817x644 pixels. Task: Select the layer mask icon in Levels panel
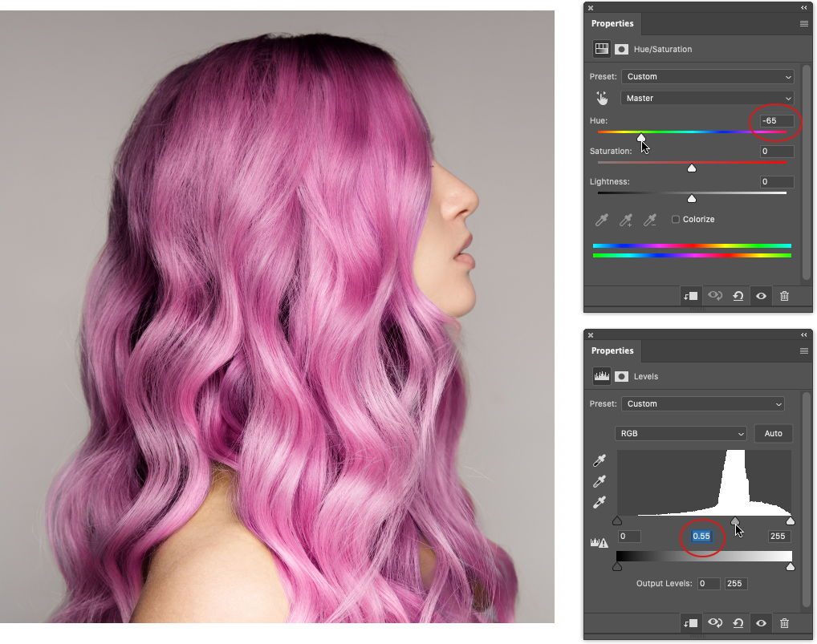tap(622, 376)
